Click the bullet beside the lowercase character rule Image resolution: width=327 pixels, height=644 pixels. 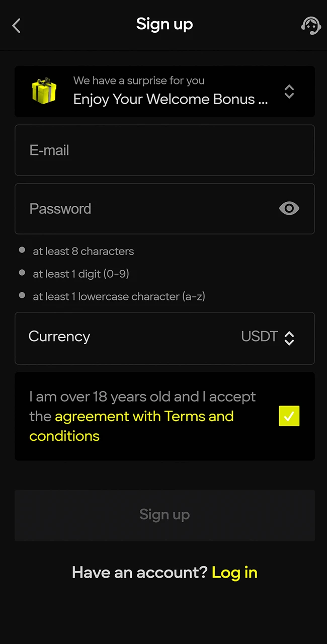(x=22, y=295)
